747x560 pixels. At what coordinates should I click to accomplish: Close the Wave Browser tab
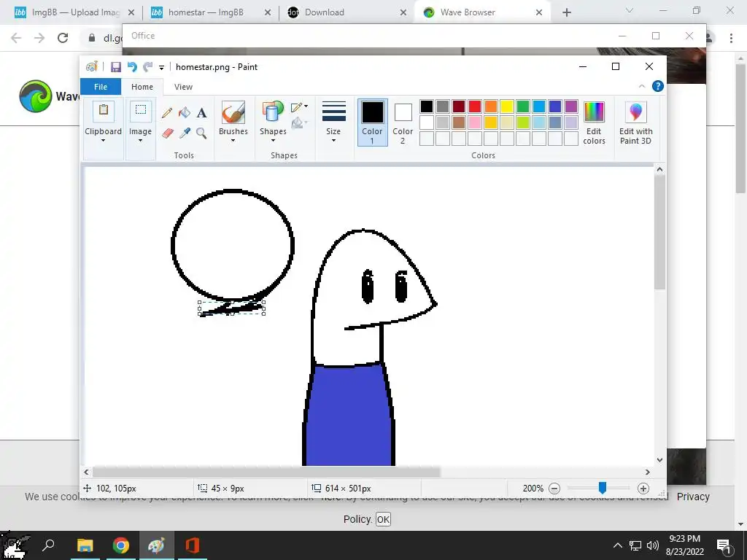[x=539, y=12]
